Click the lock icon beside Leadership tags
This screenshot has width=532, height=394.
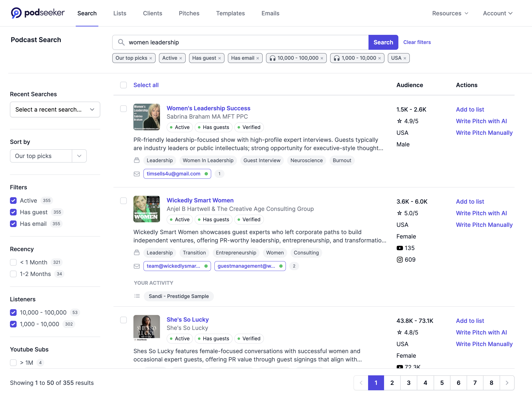tap(137, 160)
